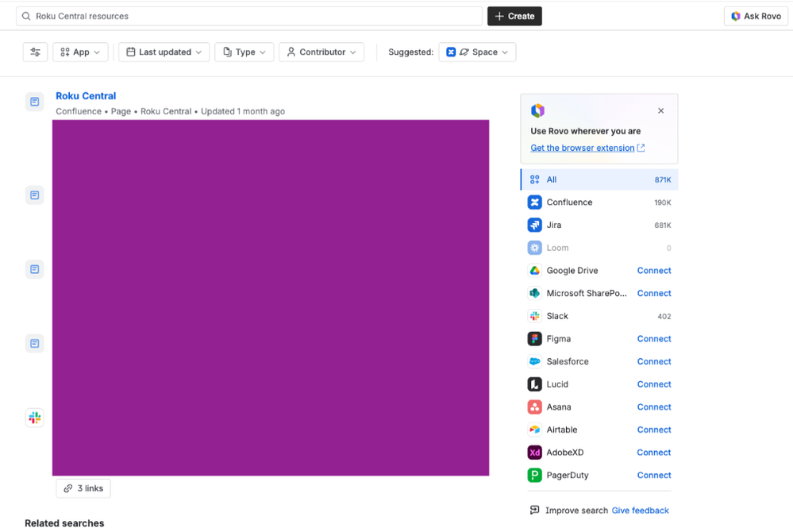
Task: Click the Salesforce cloud icon
Action: 534,361
